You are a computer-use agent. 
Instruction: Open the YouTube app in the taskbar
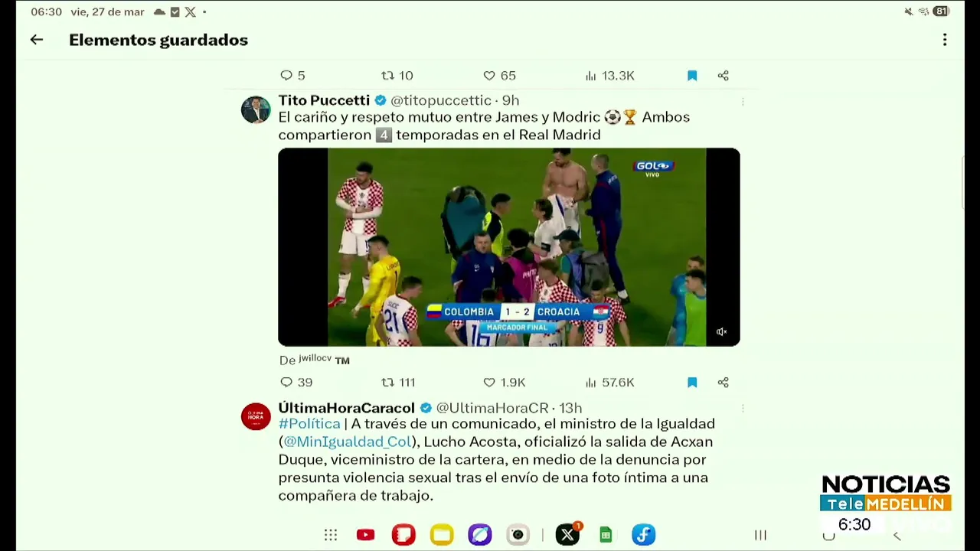365,535
